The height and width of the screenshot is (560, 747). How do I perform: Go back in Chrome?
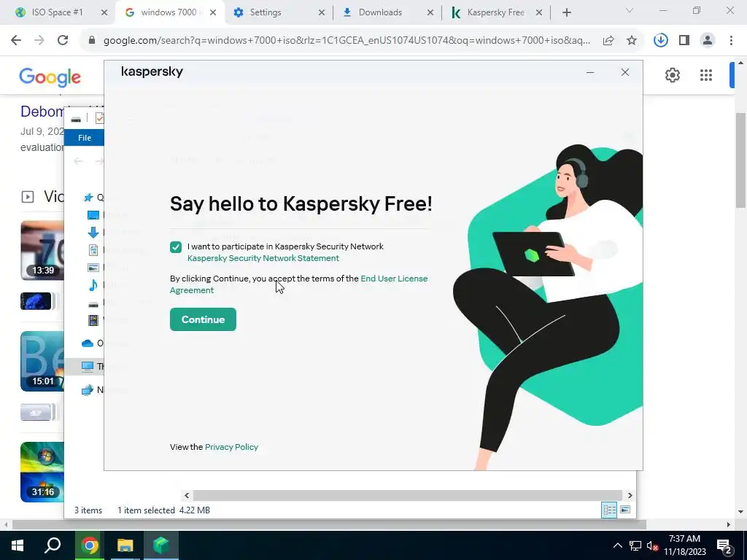click(x=16, y=41)
